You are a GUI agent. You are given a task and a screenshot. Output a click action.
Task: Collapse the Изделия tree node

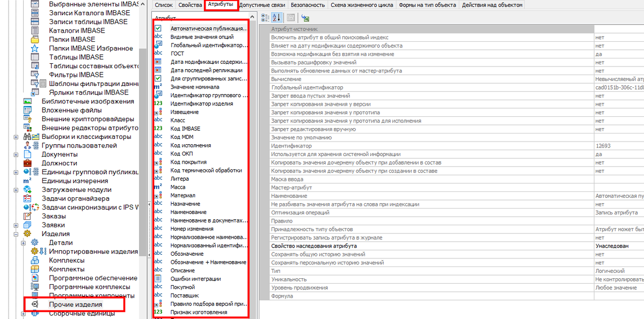[x=16, y=234]
